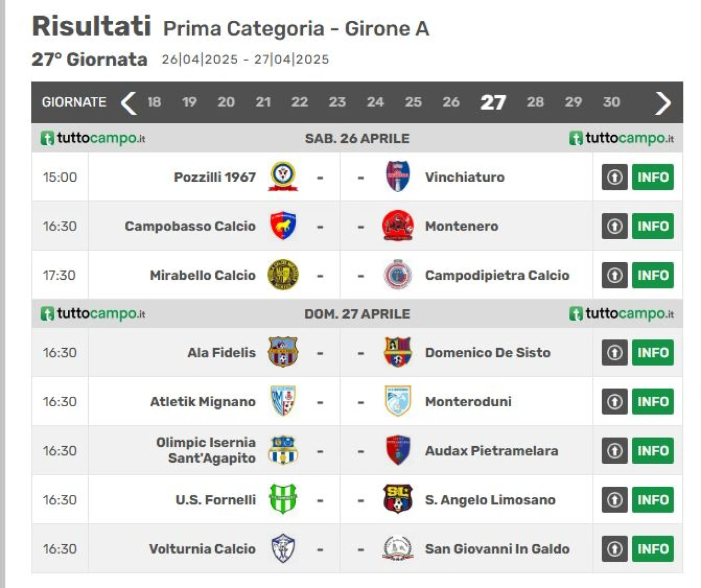
Task: Open giornata 18 results
Action: (154, 102)
